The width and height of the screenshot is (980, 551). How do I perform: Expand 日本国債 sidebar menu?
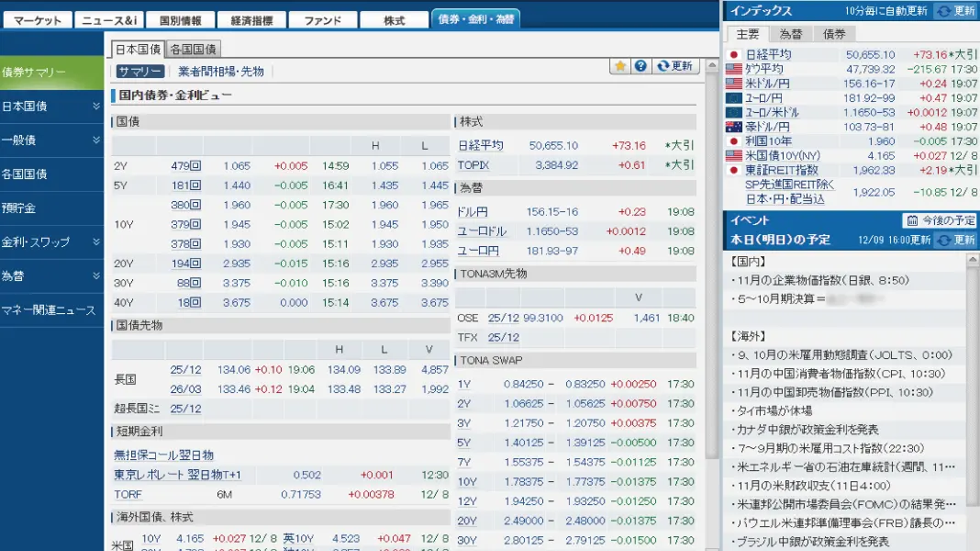(x=52, y=107)
